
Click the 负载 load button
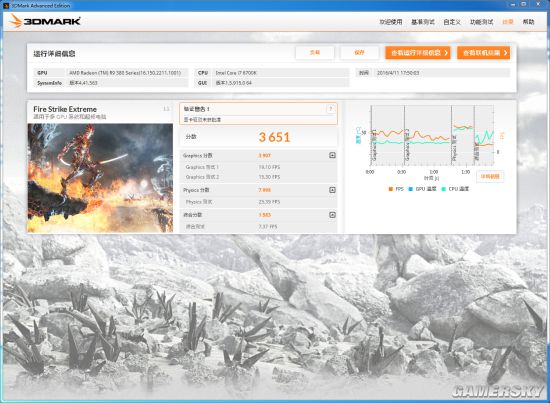coord(315,53)
